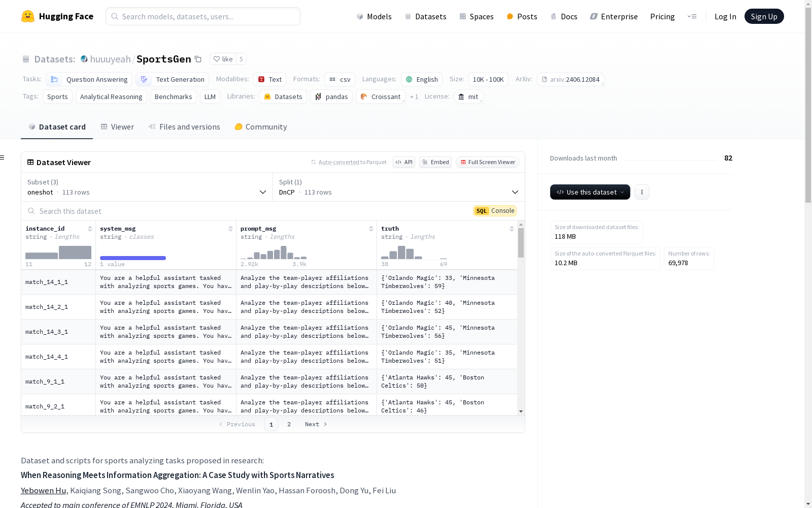The image size is (812, 508).
Task: Open the API button in Dataset Viewer
Action: click(404, 162)
